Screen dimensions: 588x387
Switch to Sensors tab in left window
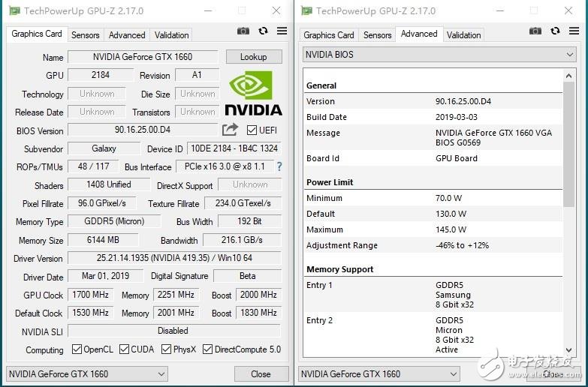[86, 35]
